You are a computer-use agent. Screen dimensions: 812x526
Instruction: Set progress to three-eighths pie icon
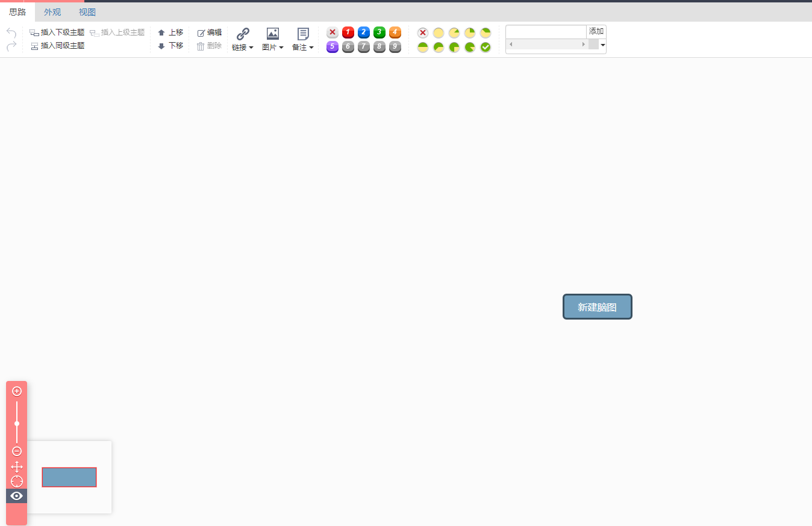(x=486, y=32)
